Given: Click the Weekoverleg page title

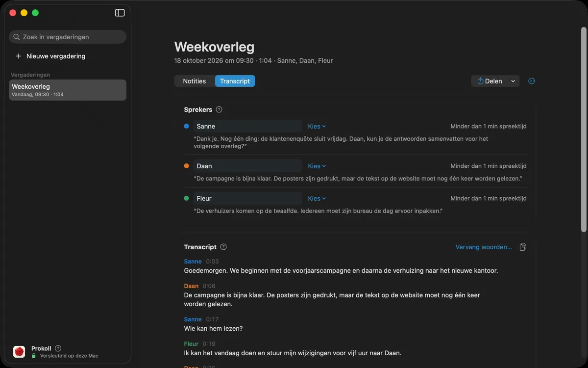Looking at the screenshot, I should pyautogui.click(x=214, y=47).
